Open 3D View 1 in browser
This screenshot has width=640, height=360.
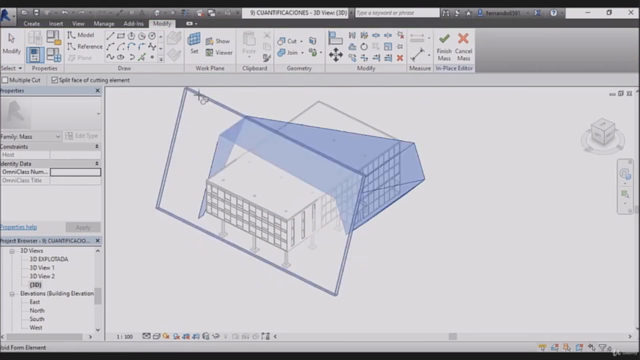click(42, 268)
